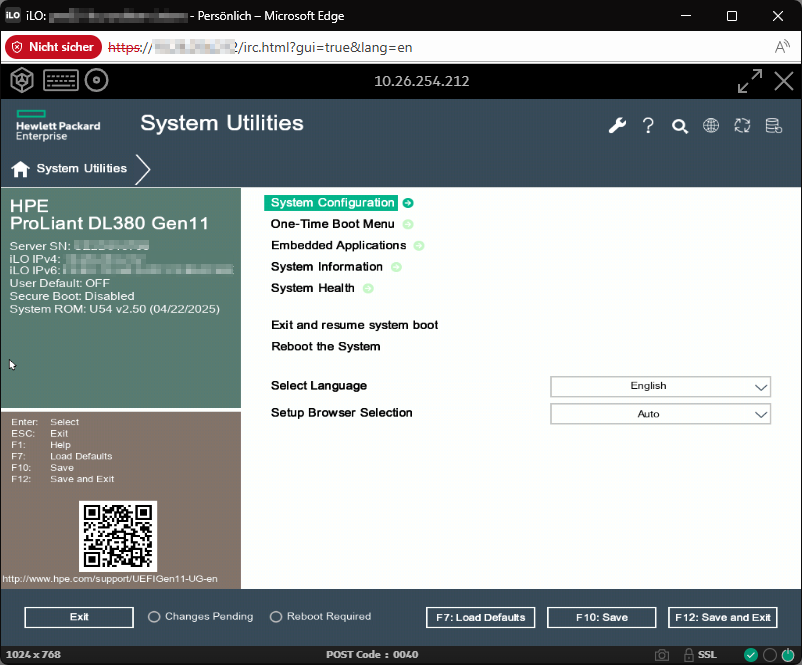Click F12: Save and Exit button
802x665 pixels.
click(723, 617)
